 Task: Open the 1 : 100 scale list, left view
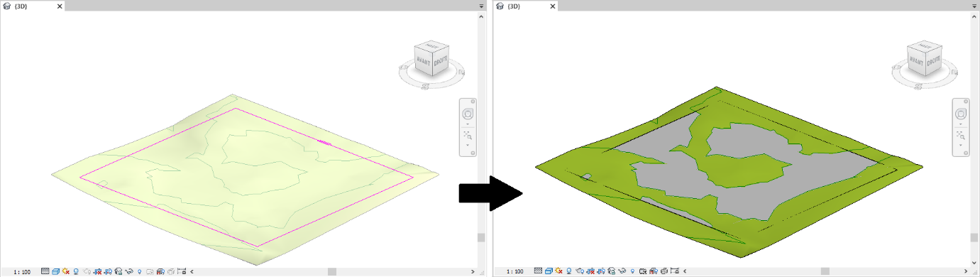pyautogui.click(x=22, y=272)
